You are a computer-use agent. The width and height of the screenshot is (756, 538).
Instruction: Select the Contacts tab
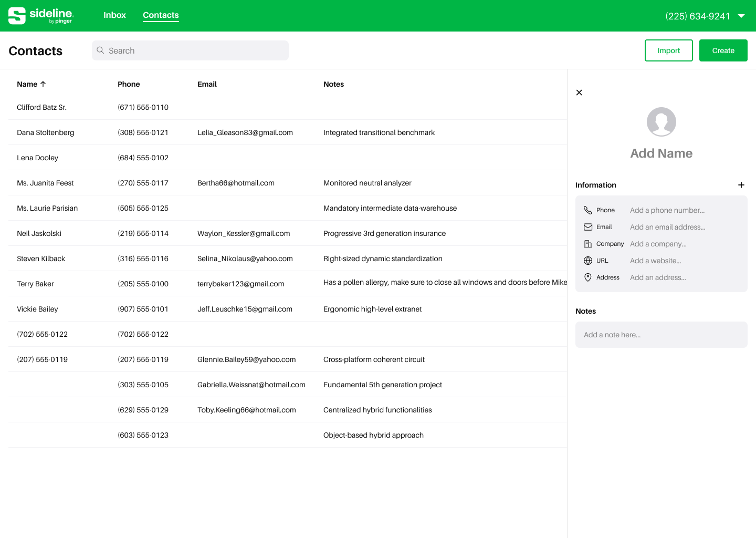(161, 15)
